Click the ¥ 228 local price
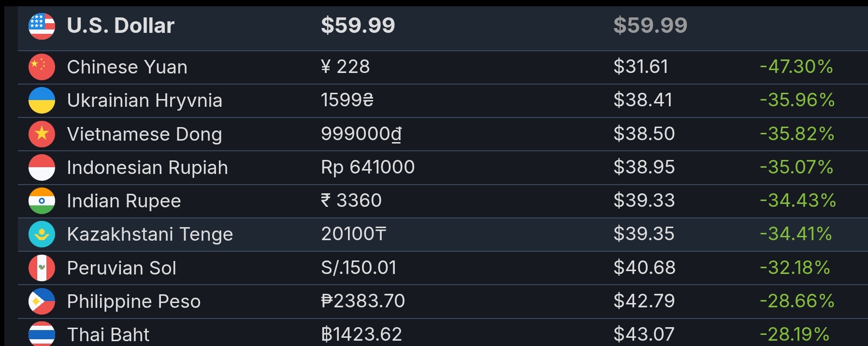This screenshot has height=346, width=868. pos(346,66)
